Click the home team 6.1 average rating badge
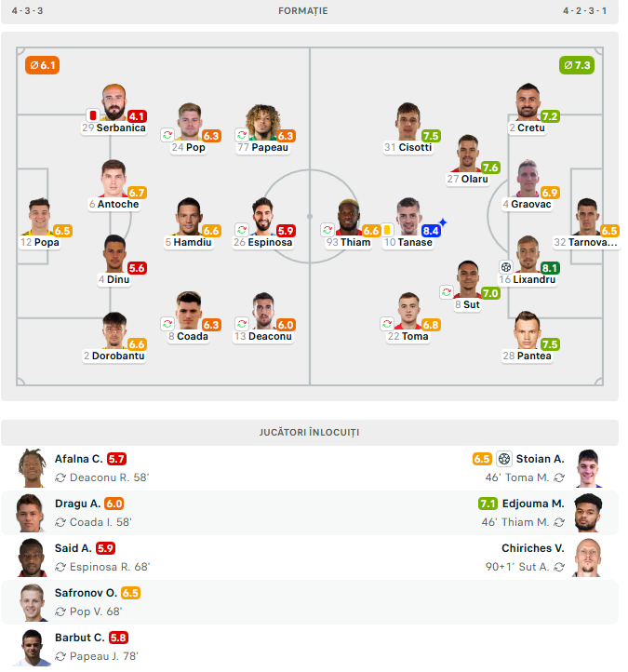 coord(44,65)
